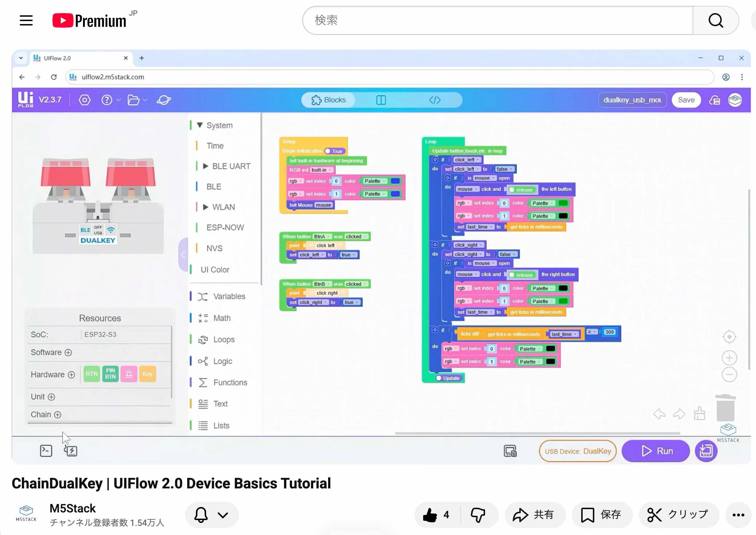Click the clean-up blocks brush icon
756x535 pixels.
(x=700, y=413)
